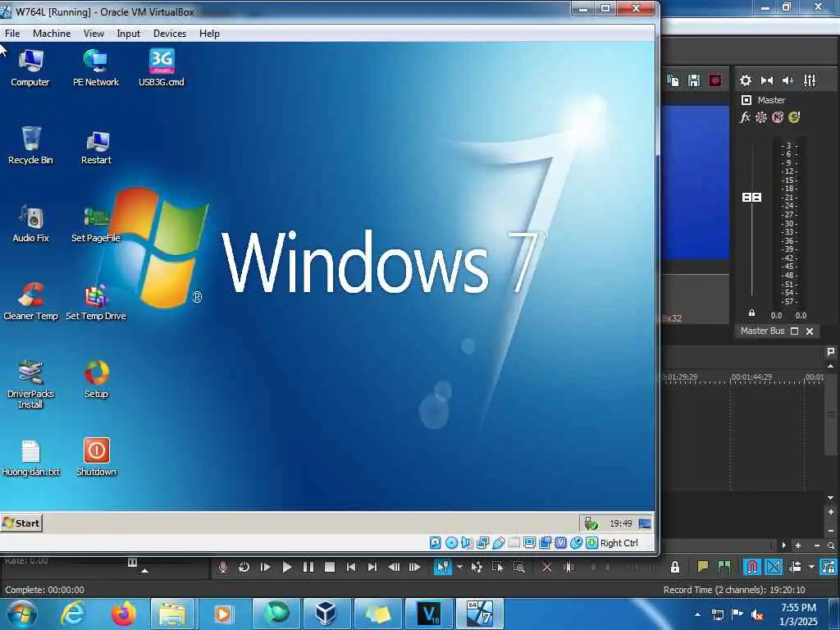The width and height of the screenshot is (840, 630).
Task: Select the Set Temp Drive icon
Action: (96, 302)
